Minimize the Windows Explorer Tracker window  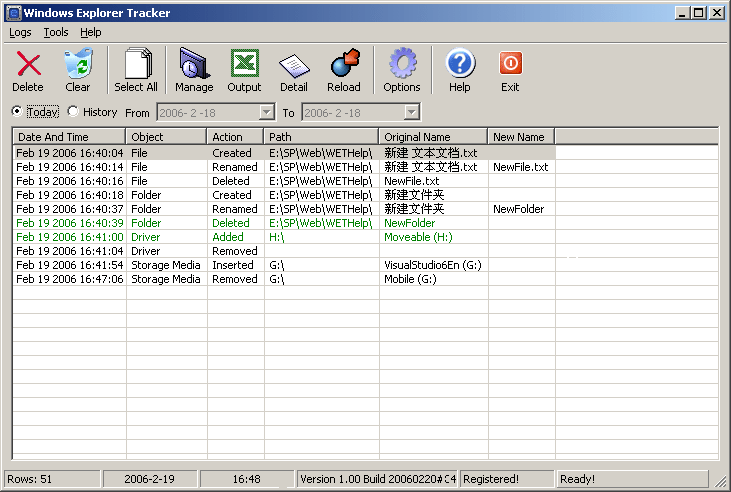pos(683,13)
